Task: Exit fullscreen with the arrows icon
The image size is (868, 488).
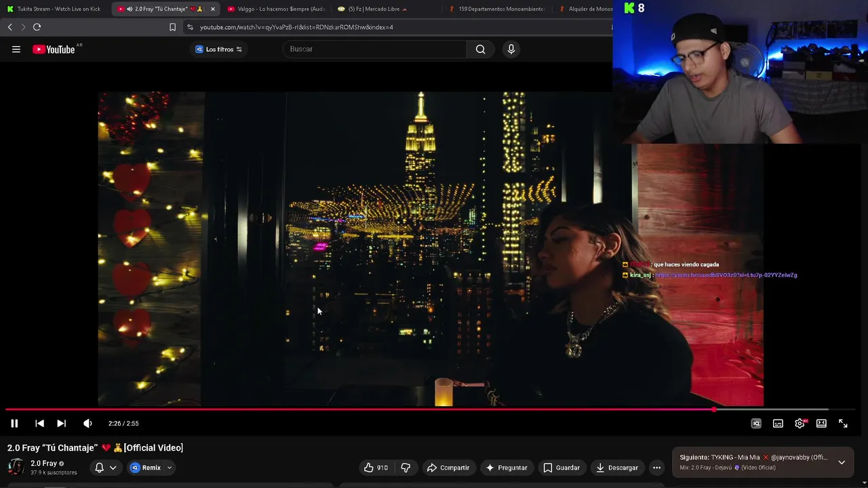Action: (843, 424)
